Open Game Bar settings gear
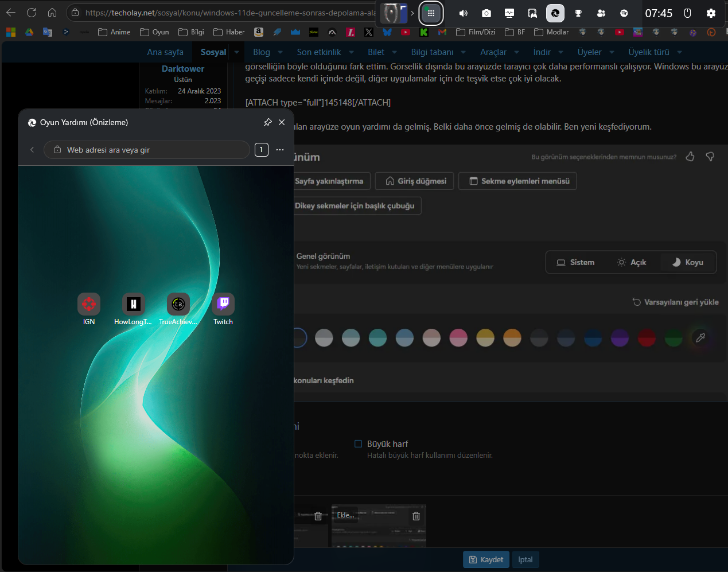This screenshot has height=572, width=728. pos(711,13)
